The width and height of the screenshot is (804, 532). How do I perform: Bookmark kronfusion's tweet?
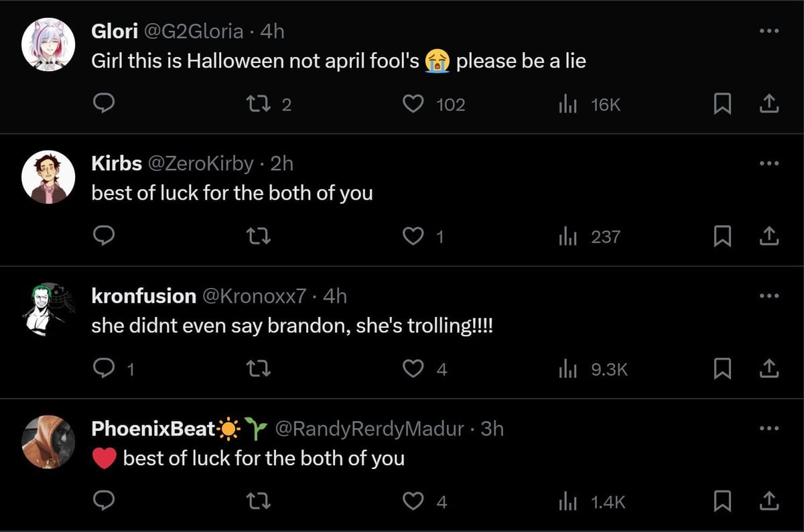click(721, 369)
